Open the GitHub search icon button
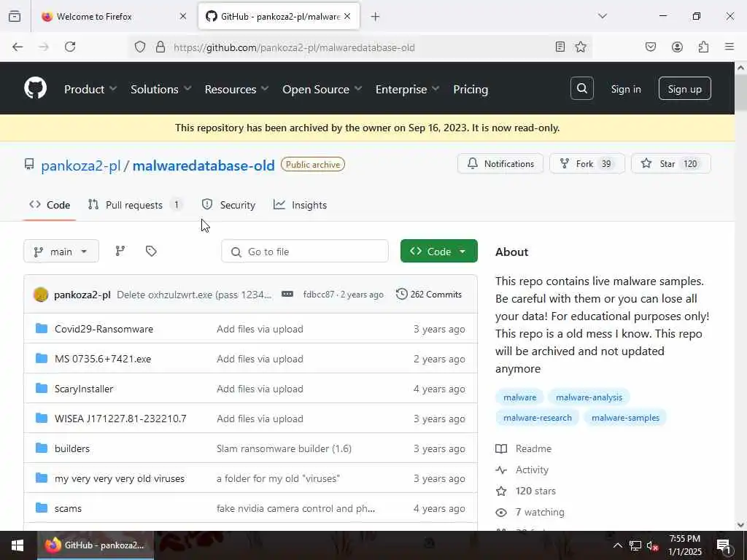Screen dimensions: 747x560 (581, 88)
